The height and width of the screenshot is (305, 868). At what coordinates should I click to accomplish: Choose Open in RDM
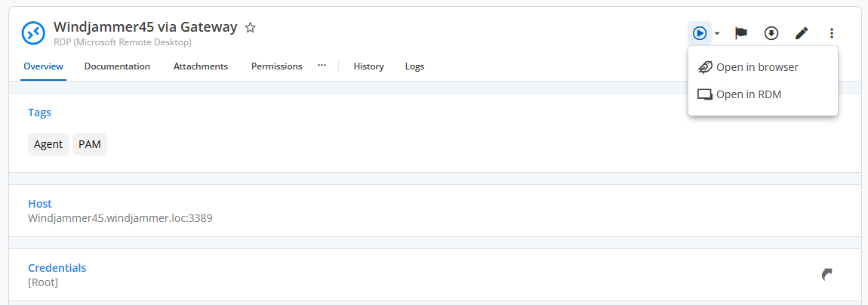coord(763,94)
